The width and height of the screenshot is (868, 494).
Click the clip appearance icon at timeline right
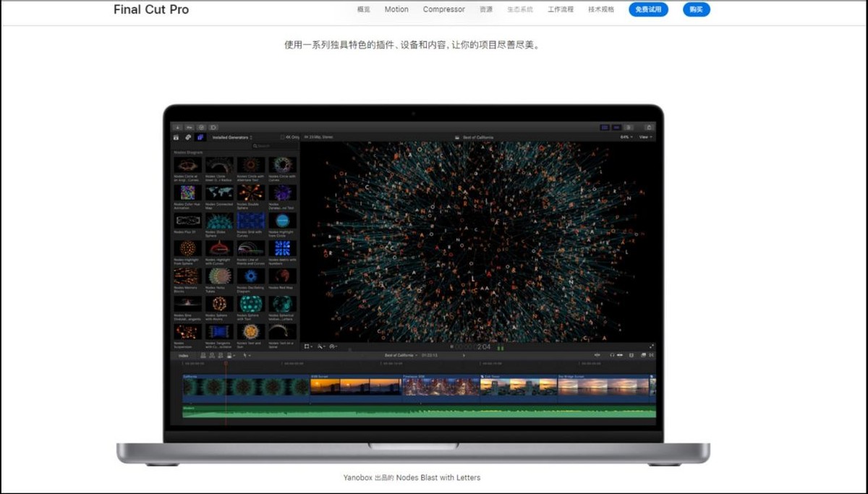643,355
